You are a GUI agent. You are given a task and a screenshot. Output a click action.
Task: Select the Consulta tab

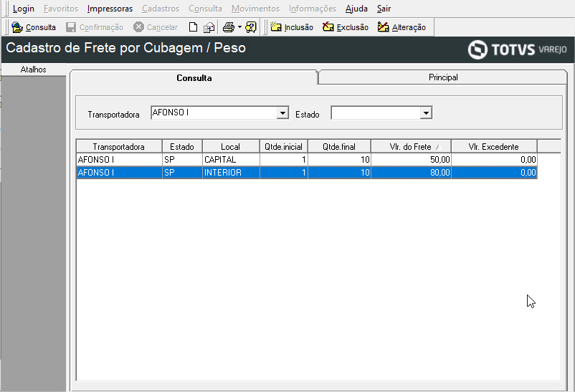[194, 77]
